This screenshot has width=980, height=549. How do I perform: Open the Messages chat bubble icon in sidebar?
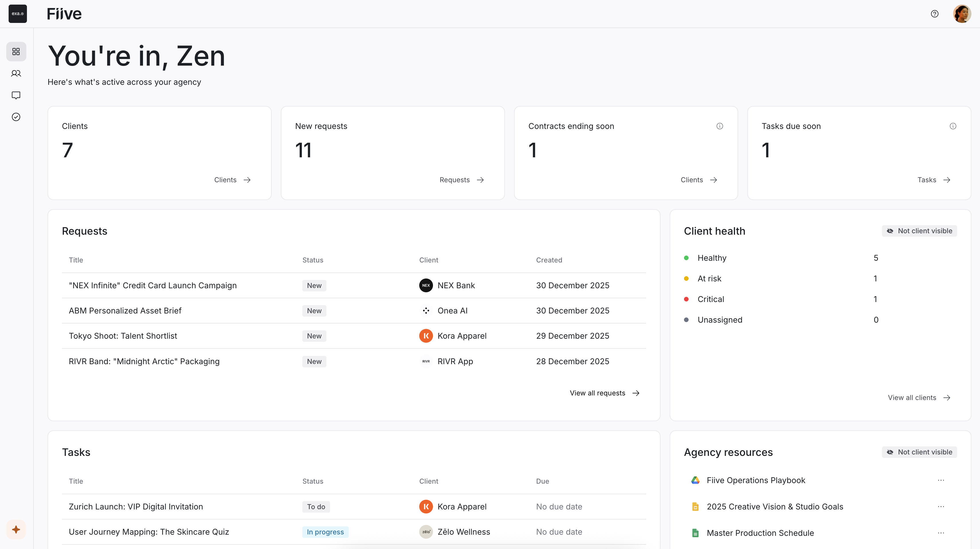(16, 95)
